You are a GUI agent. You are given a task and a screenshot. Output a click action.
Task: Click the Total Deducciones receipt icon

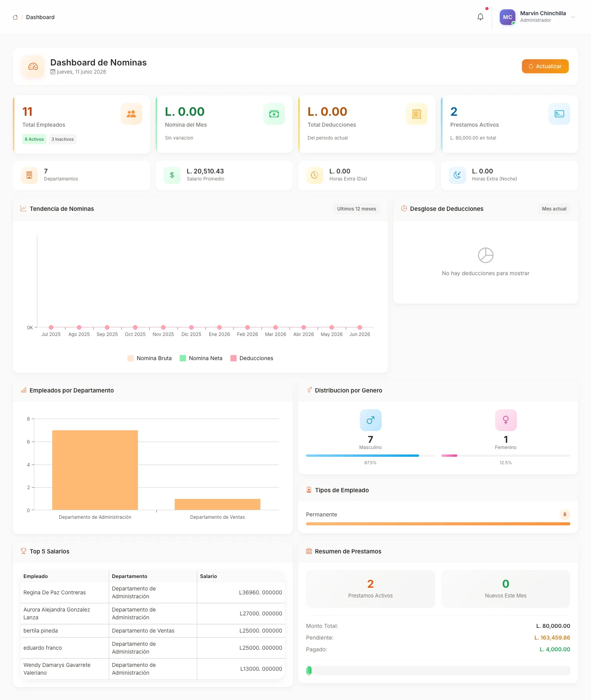coord(417,114)
